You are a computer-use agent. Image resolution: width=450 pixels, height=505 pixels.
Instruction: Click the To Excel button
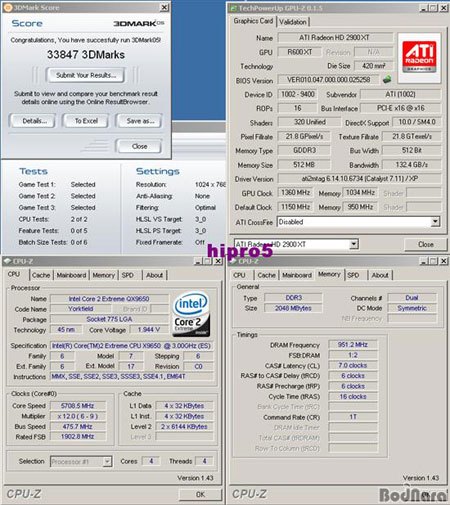pyautogui.click(x=86, y=121)
